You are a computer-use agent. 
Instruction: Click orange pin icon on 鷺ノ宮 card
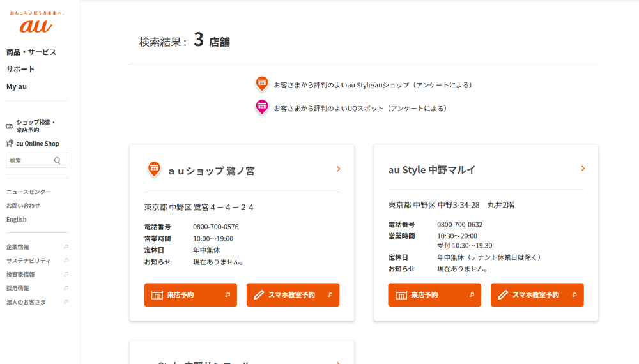point(154,169)
